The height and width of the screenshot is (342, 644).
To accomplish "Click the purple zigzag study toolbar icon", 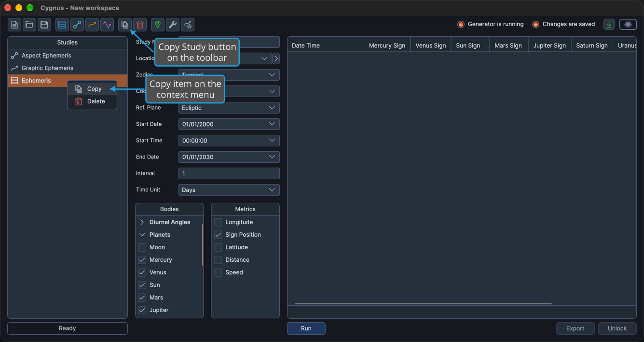I will pyautogui.click(x=107, y=25).
